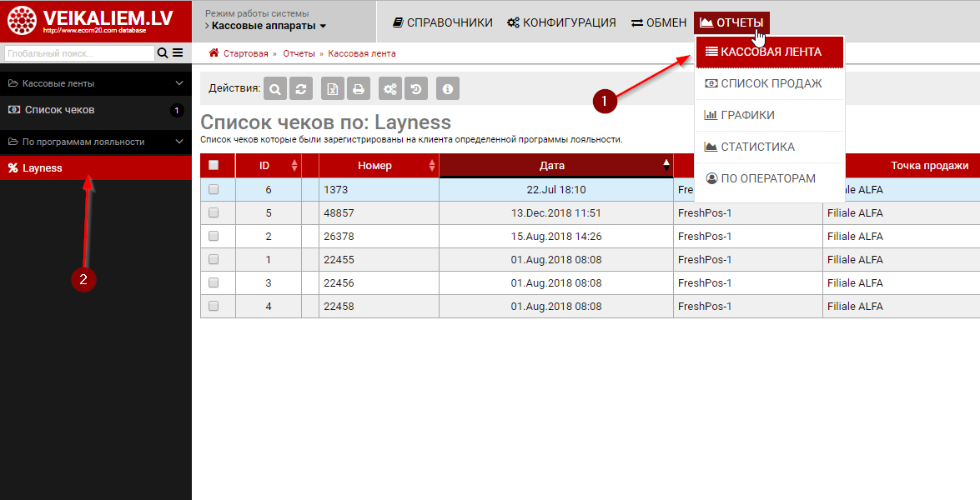Click the search magnifier in the actions toolbar
980x500 pixels.
click(276, 89)
